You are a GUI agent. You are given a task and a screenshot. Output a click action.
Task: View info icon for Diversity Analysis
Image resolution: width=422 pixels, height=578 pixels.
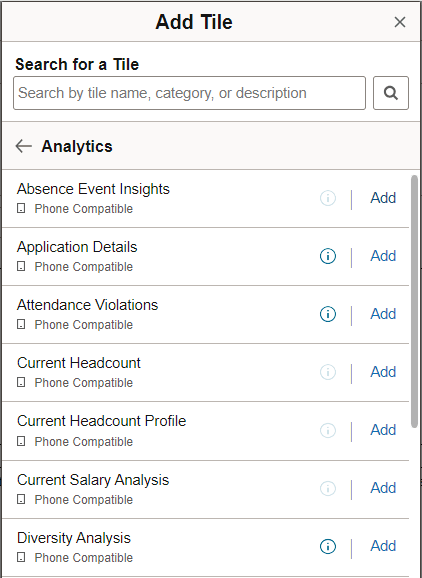click(x=328, y=546)
